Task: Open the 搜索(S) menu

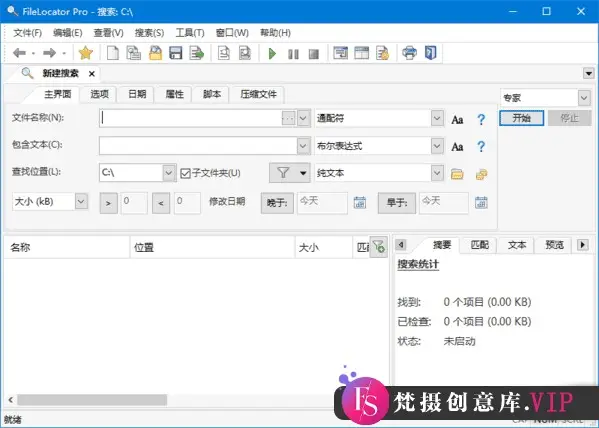Action: click(x=149, y=33)
